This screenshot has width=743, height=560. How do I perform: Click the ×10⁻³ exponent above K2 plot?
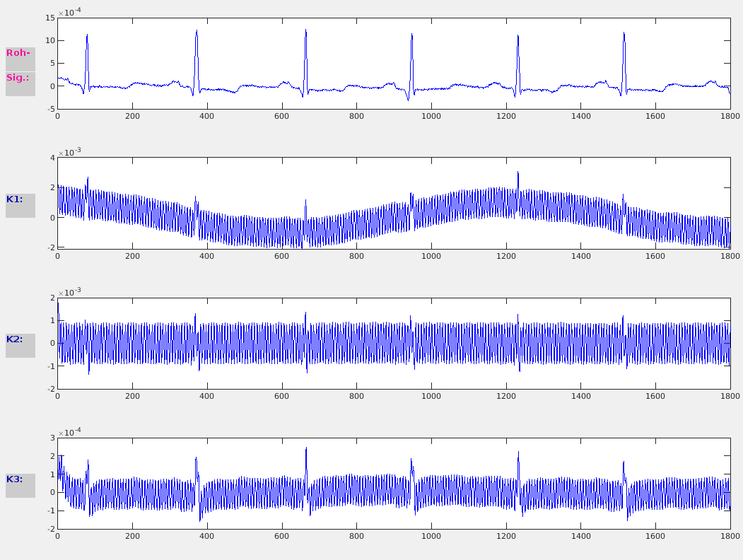tap(69, 292)
